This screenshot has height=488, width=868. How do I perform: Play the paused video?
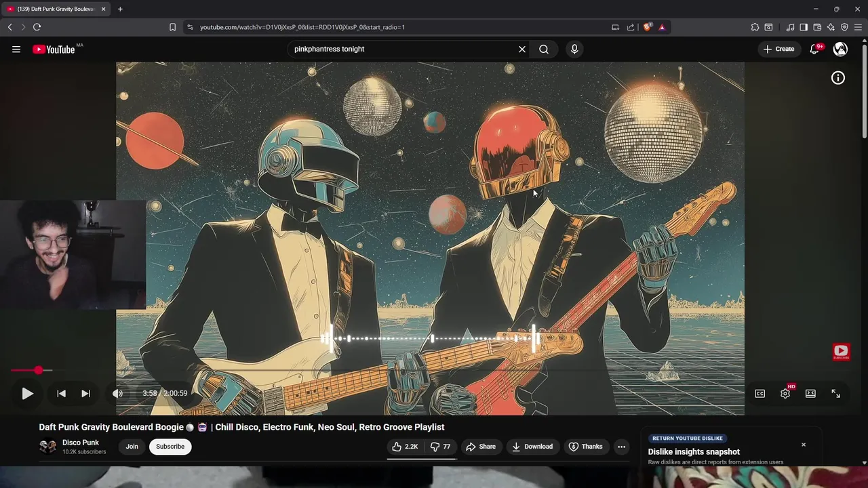(27, 393)
